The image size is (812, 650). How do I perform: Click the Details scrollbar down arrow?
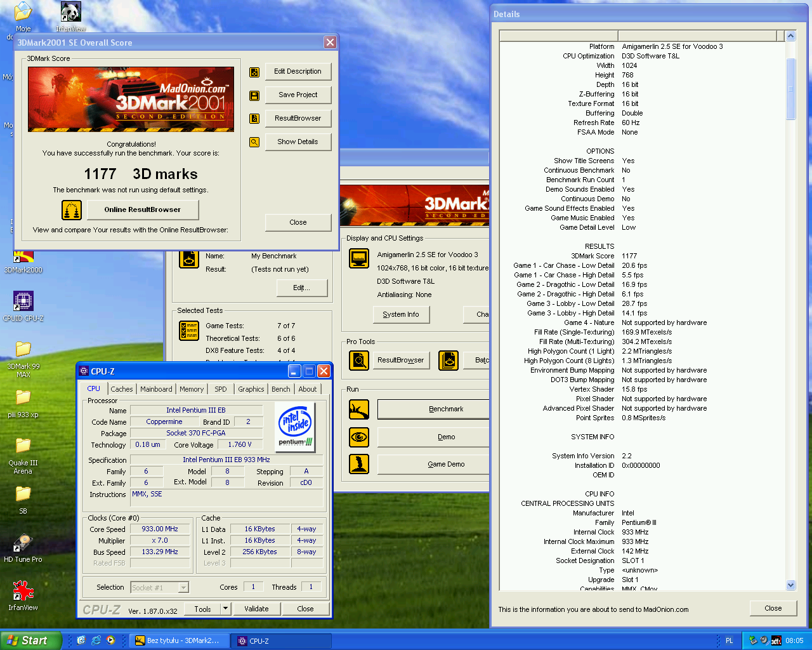[x=790, y=585]
